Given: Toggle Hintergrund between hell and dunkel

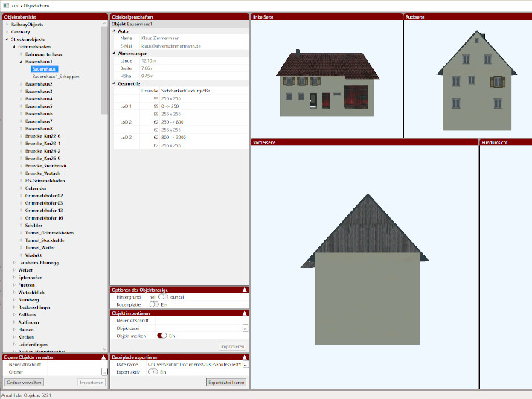Looking at the screenshot, I should [x=164, y=296].
